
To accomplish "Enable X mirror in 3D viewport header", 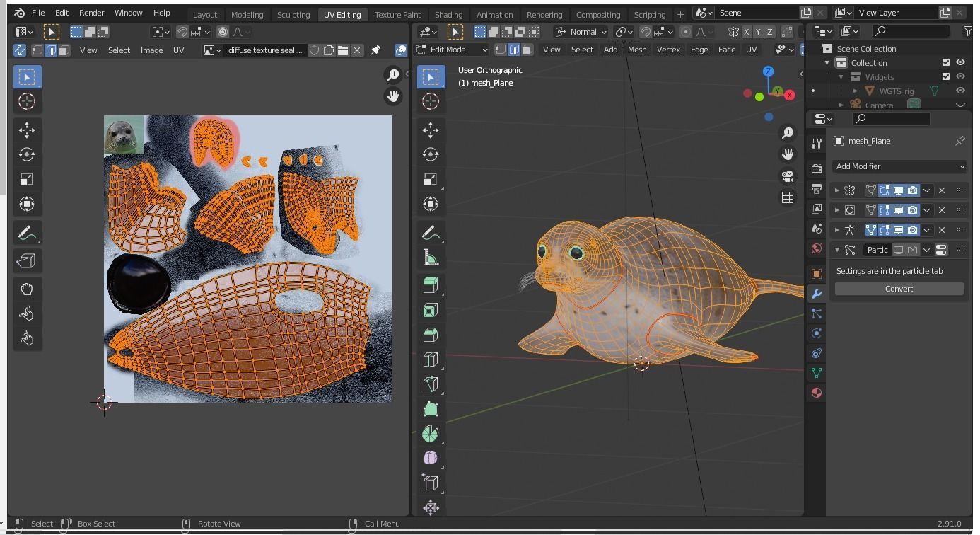I will tap(746, 32).
